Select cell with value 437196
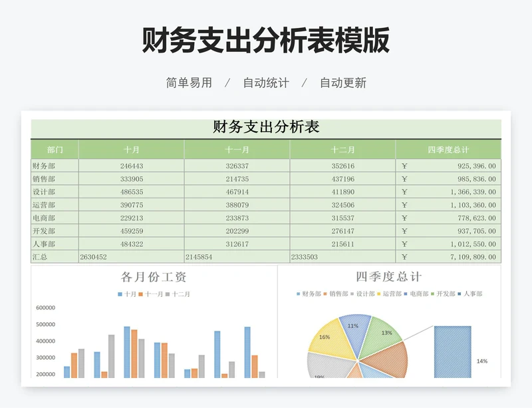 [342, 178]
